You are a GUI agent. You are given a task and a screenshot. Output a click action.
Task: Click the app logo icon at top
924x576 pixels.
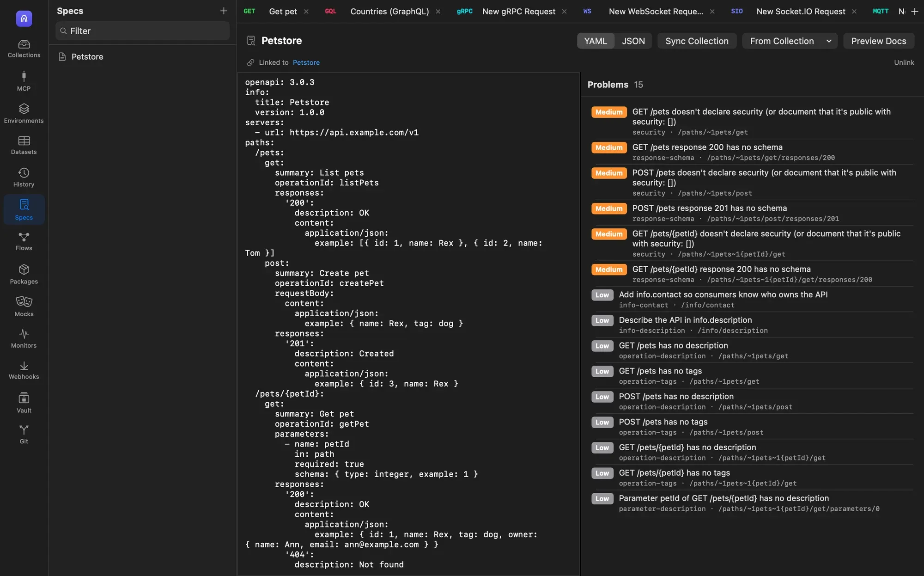coord(24,18)
